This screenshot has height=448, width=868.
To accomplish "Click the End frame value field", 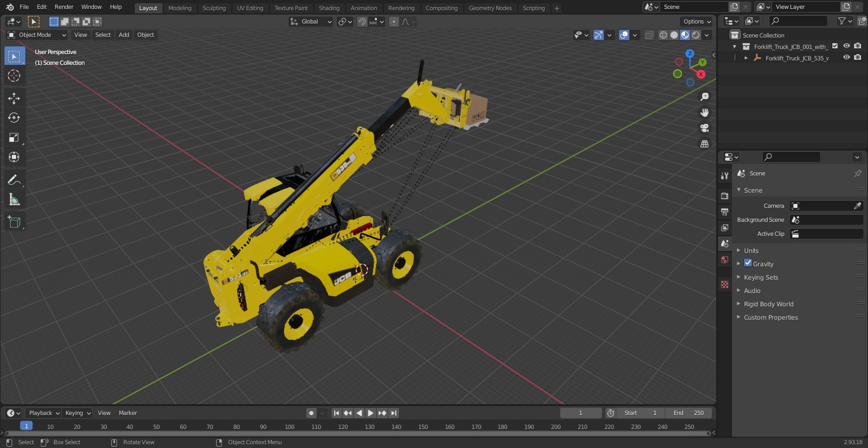I will click(x=689, y=413).
